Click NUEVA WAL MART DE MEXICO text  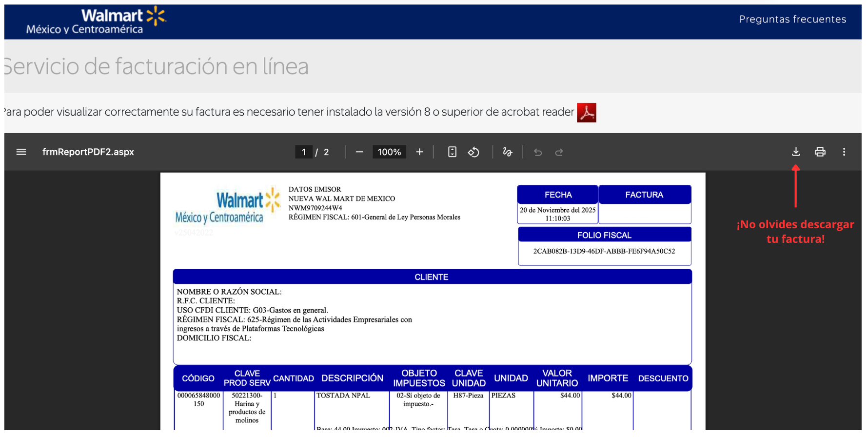[x=342, y=199]
